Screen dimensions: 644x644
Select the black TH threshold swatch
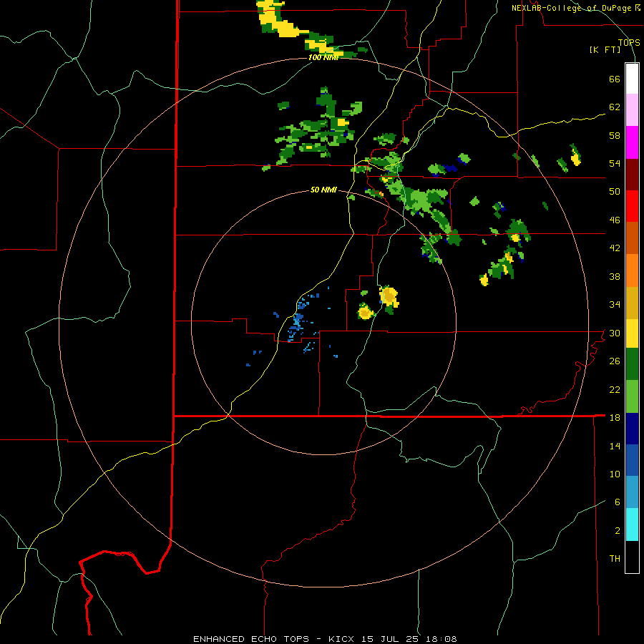point(632,557)
